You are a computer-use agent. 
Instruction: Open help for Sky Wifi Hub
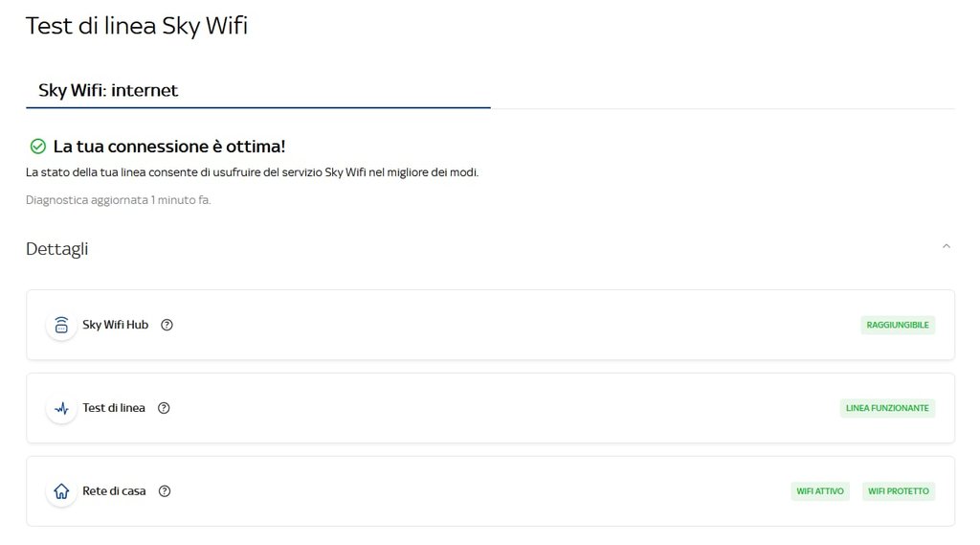tap(167, 325)
